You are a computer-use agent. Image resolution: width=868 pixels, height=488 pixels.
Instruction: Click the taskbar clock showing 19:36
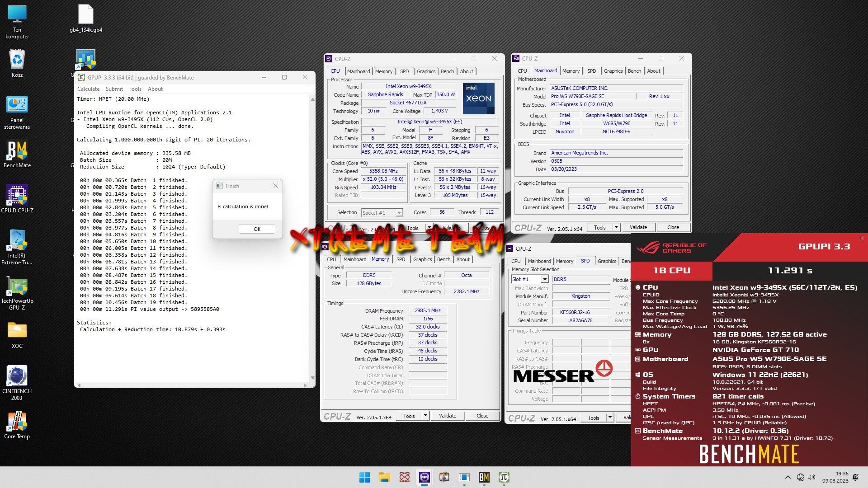pyautogui.click(x=835, y=477)
